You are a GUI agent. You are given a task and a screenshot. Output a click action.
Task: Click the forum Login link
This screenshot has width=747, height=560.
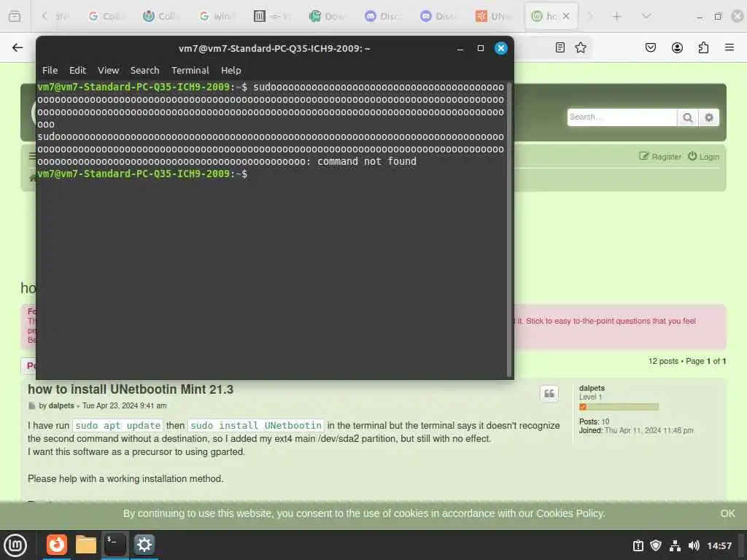point(704,156)
